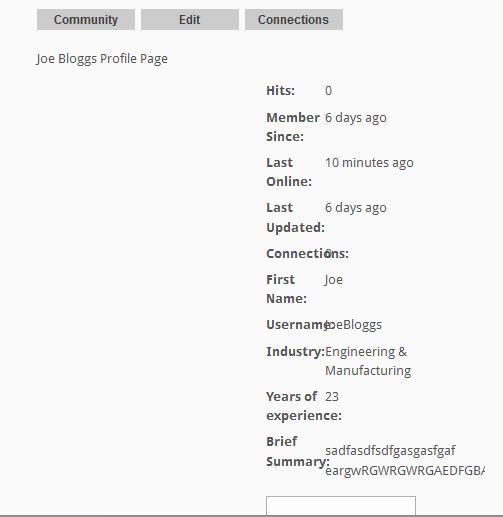The height and width of the screenshot is (517, 503).
Task: Select the 10 minutes ago value
Action: pos(369,163)
